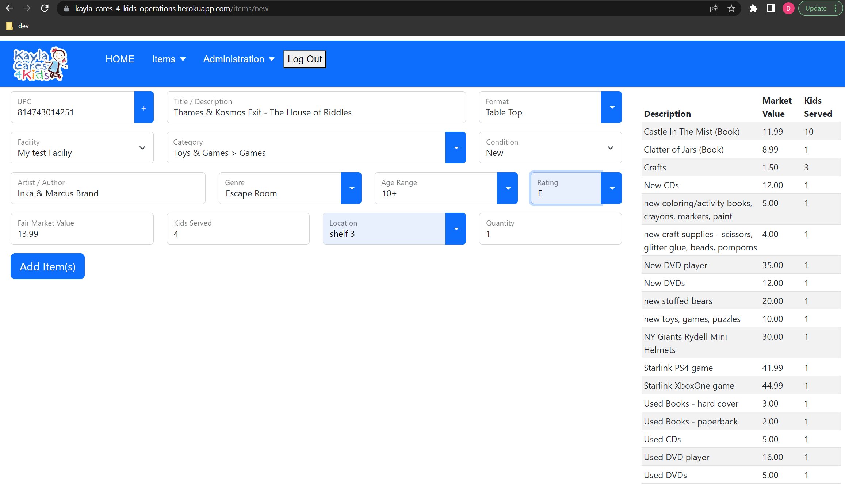This screenshot has height=504, width=845.
Task: Click the Description column header
Action: [x=667, y=114]
